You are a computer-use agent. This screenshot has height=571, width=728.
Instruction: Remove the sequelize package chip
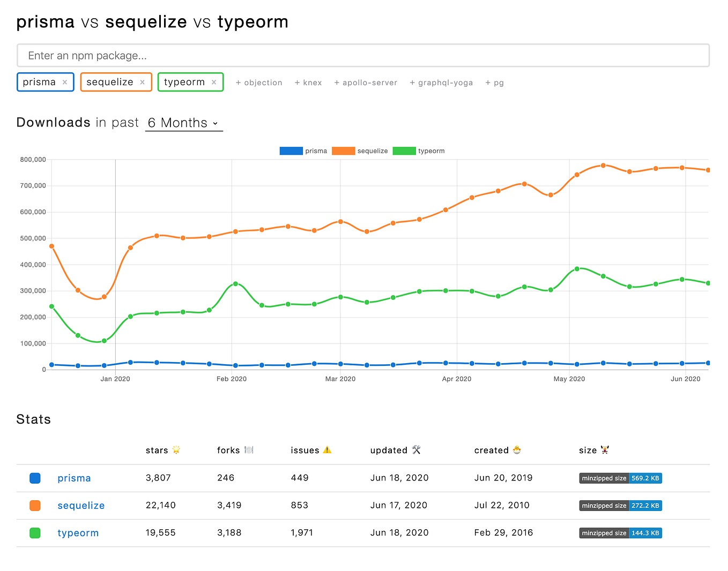point(143,82)
